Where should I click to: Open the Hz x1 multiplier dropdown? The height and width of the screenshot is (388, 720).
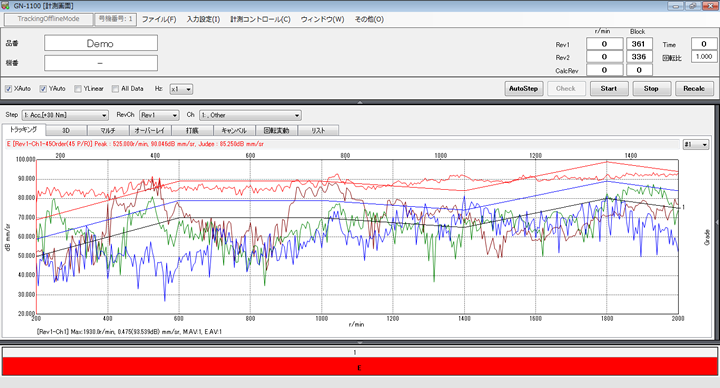(181, 89)
